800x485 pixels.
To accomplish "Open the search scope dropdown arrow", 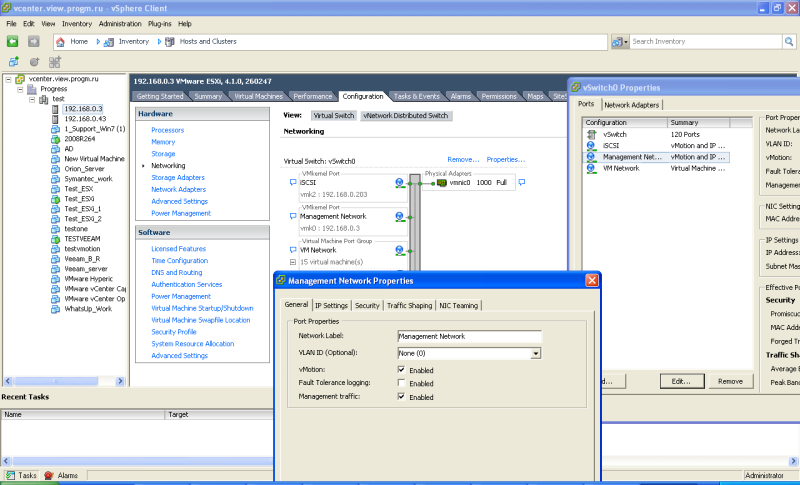I will point(627,42).
